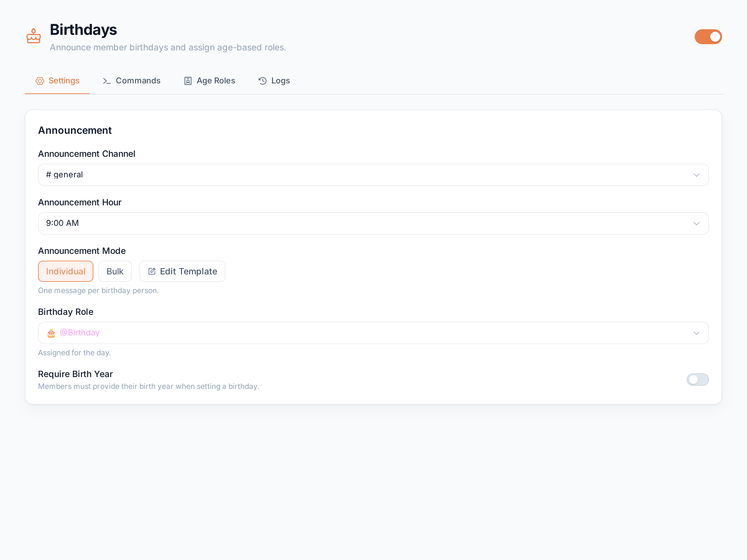Image resolution: width=747 pixels, height=560 pixels.
Task: Click the 'Require Birth Year' label
Action: (x=75, y=374)
